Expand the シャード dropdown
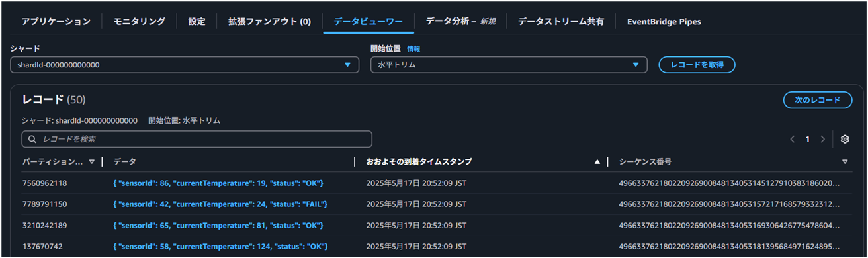 185,65
